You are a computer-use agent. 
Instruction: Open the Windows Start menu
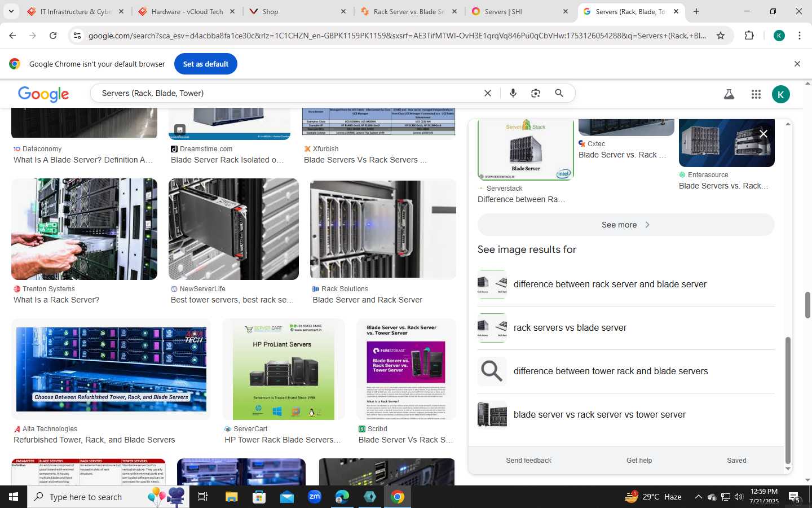tap(14, 497)
